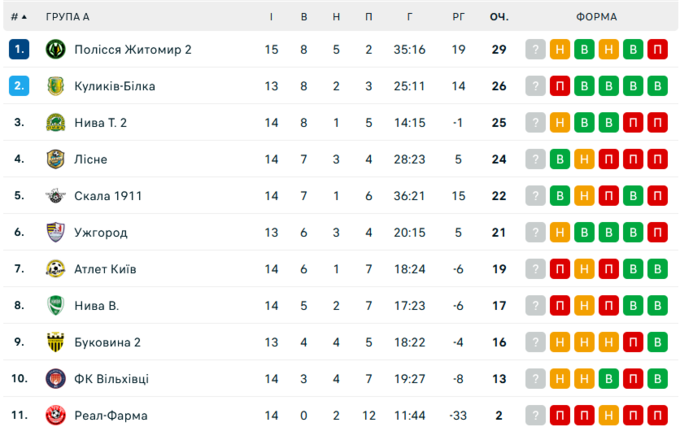Open the Нива В. team link

(97, 305)
